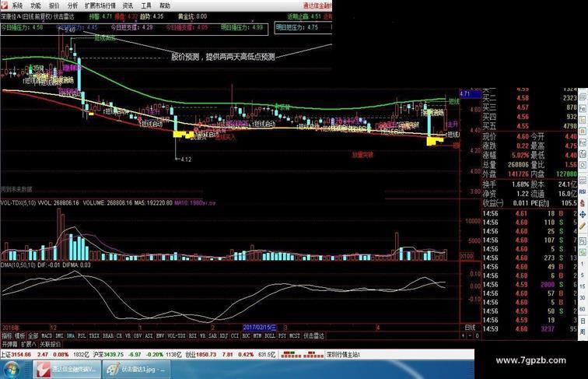
Task: Click the Tongdaxin logo at top-left
Action: 4,5
